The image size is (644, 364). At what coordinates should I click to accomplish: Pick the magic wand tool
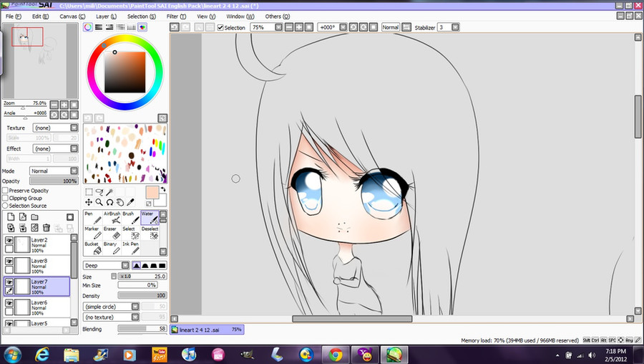109,192
